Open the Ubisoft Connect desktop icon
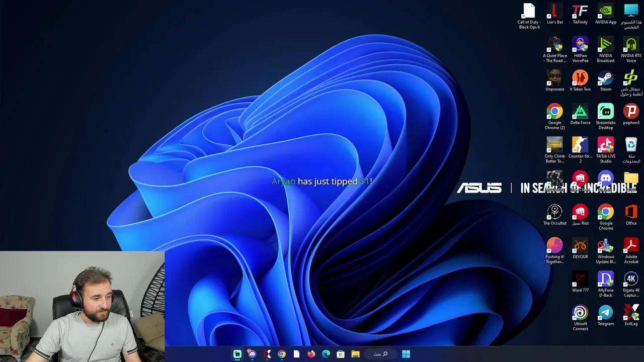 (x=580, y=318)
